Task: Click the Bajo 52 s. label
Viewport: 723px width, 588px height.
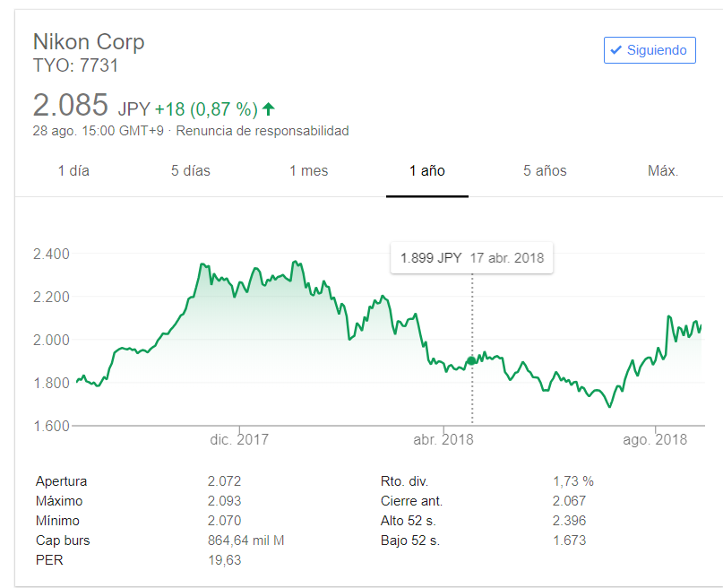Action: click(410, 540)
